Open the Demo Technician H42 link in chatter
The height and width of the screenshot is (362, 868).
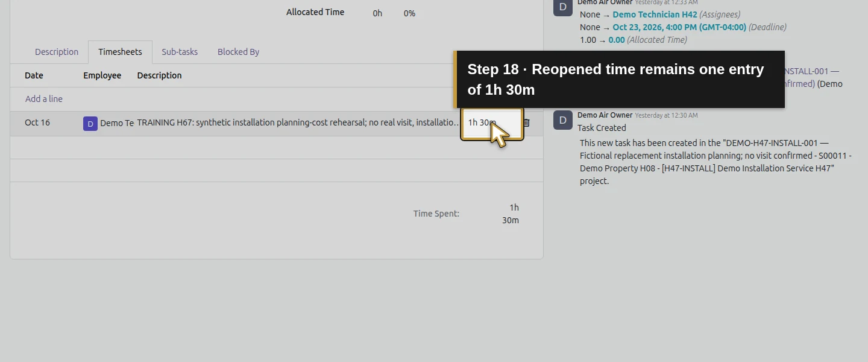[655, 14]
